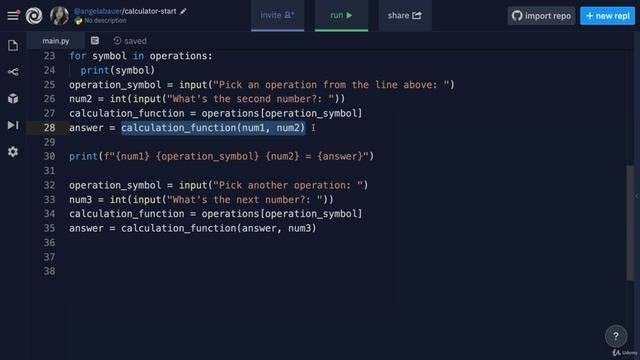Screen dimensions: 640x360
Task: Click line 27 calculation_function assignment
Action: pos(216,113)
